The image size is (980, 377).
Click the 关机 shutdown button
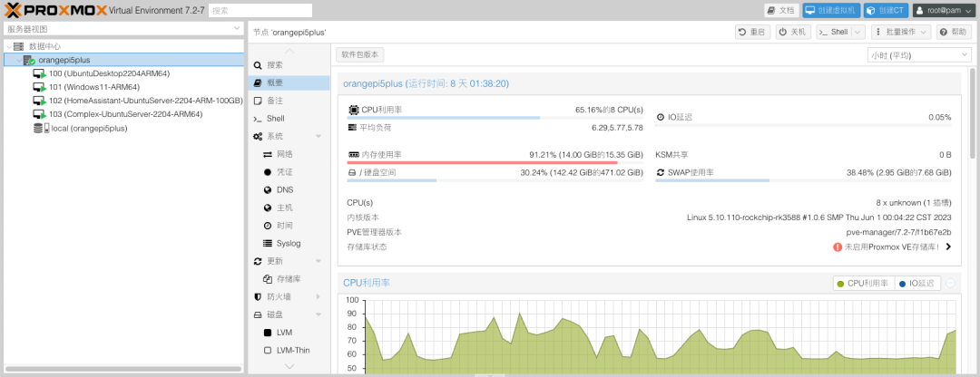click(793, 33)
